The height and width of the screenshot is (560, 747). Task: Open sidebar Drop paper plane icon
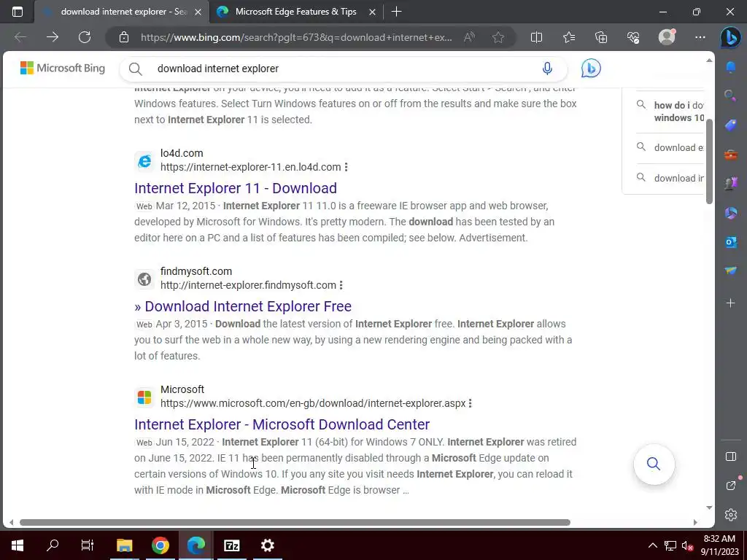[731, 271]
